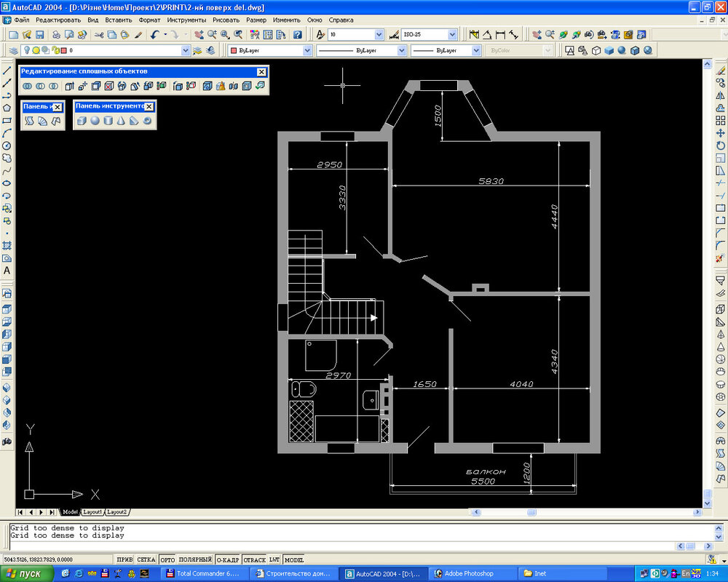Switch to the Layout1 tab
Image resolution: width=728 pixels, height=582 pixels.
92,512
